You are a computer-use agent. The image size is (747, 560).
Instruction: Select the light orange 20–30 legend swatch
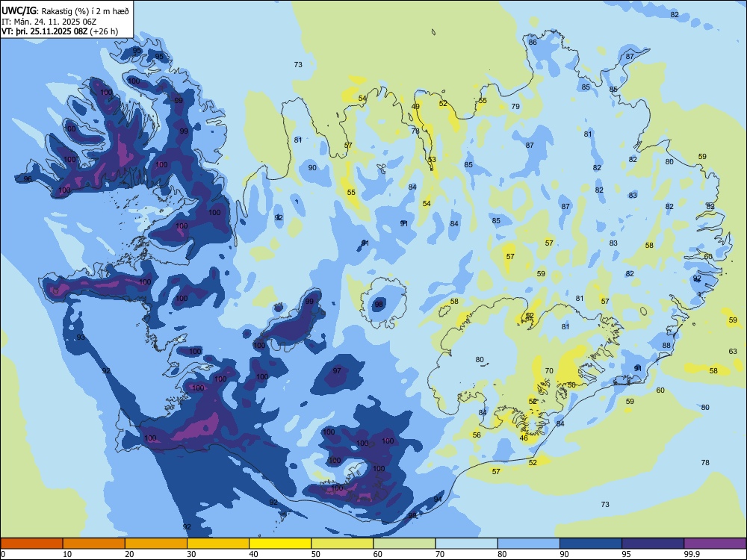[x=156, y=544]
